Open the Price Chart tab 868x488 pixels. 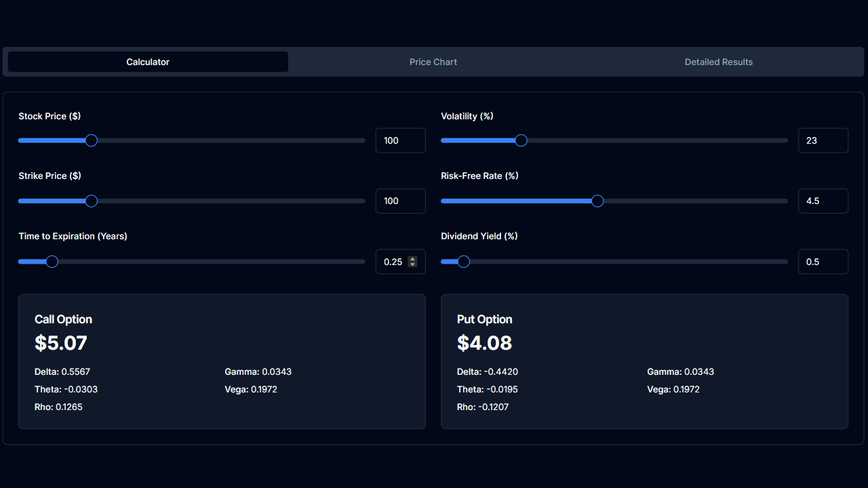[x=433, y=62]
